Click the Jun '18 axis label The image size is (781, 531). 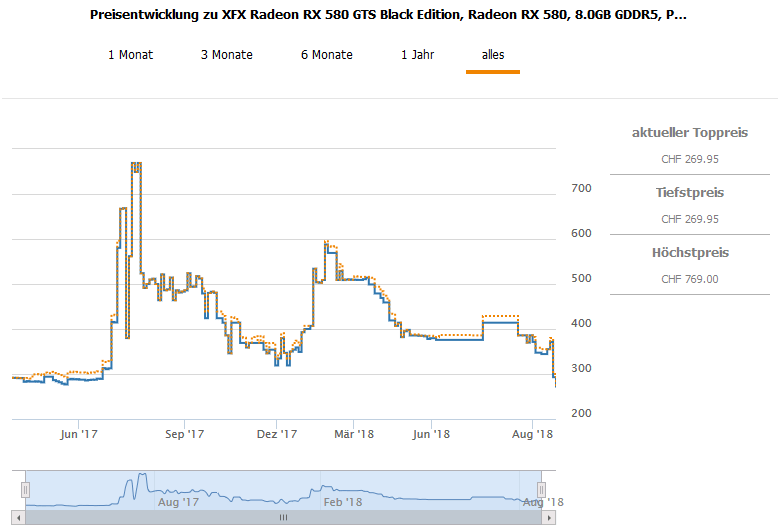[x=431, y=434]
